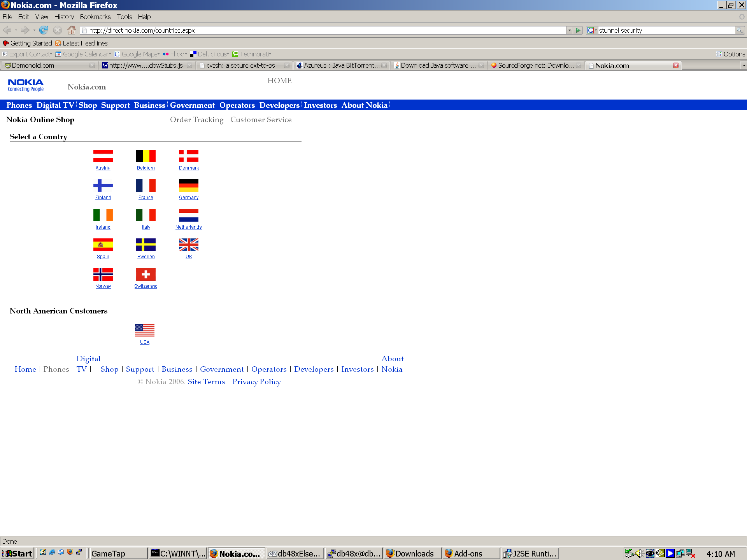Select the Italy flag

click(146, 215)
